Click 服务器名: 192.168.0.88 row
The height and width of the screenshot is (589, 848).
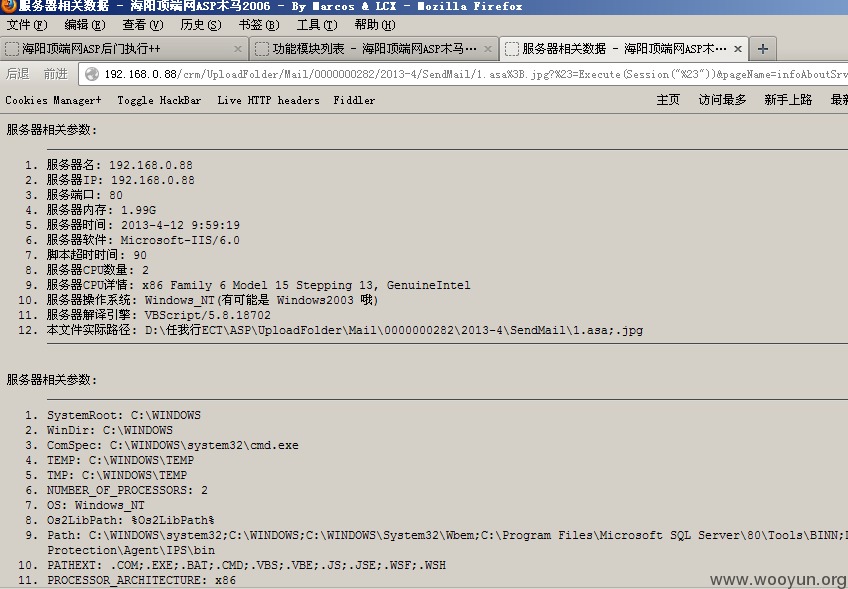click(120, 165)
